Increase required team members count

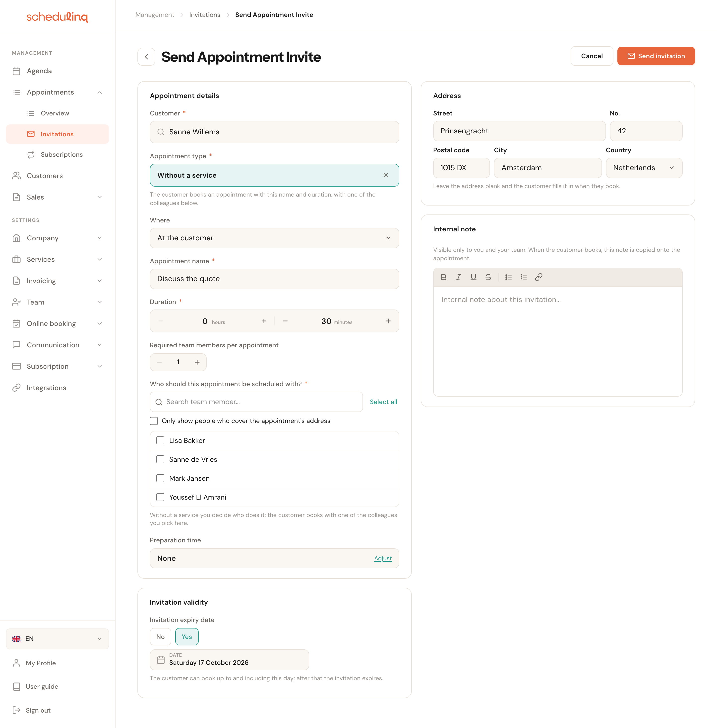pyautogui.click(x=197, y=362)
